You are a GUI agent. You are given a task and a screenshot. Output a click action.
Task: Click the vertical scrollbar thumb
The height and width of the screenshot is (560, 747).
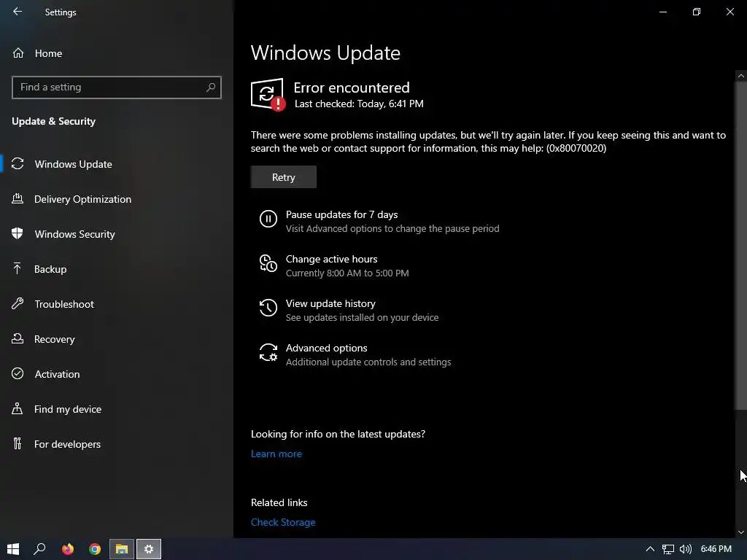point(741,245)
